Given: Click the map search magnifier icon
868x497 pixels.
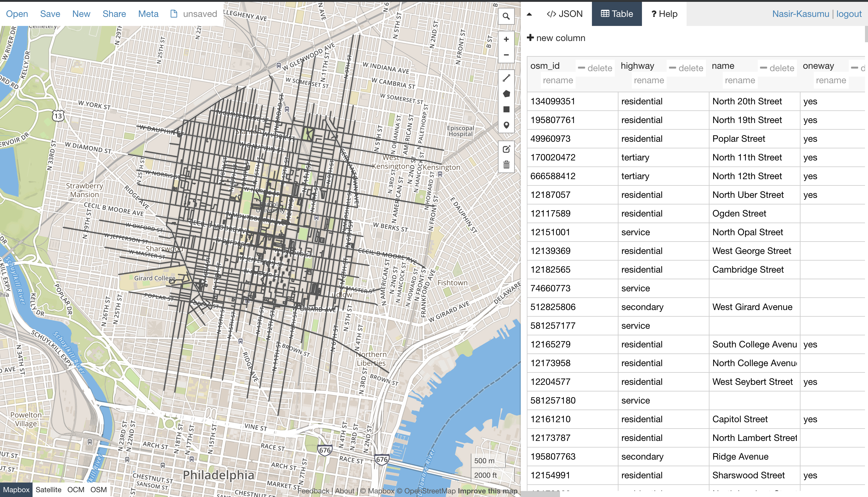Looking at the screenshot, I should (x=506, y=16).
